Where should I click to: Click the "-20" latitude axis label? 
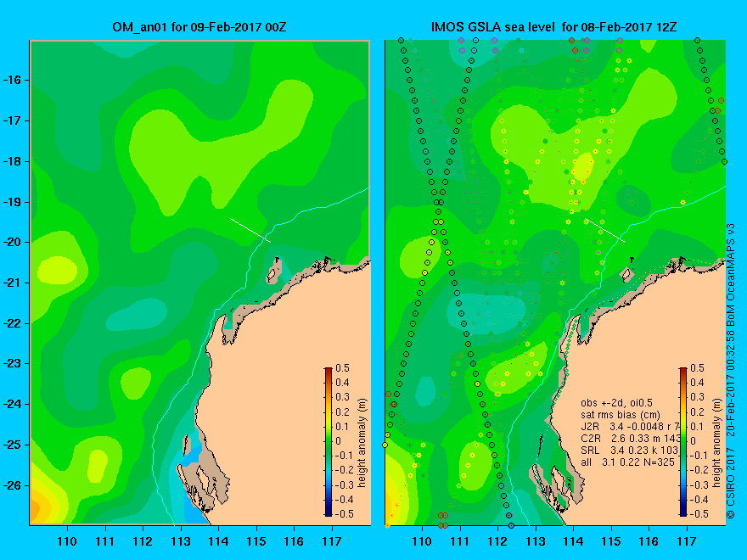tap(10, 243)
